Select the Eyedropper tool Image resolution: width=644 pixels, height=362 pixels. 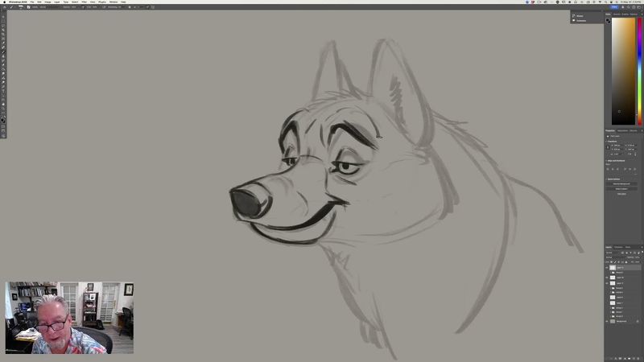pos(3,43)
